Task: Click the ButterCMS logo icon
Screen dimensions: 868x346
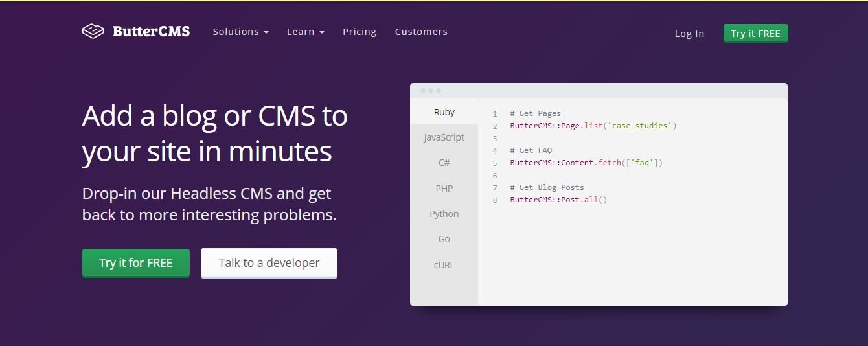Action: (93, 31)
